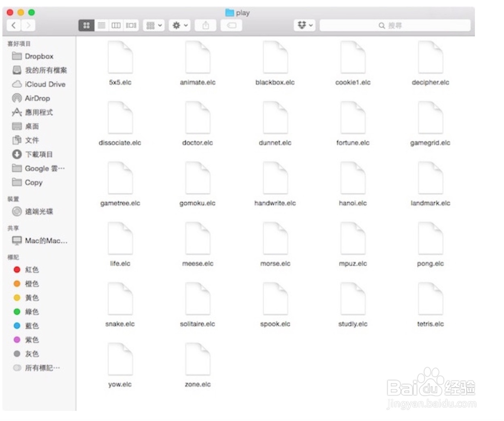
Task: Select the snake.elc file icon
Action: tap(120, 299)
